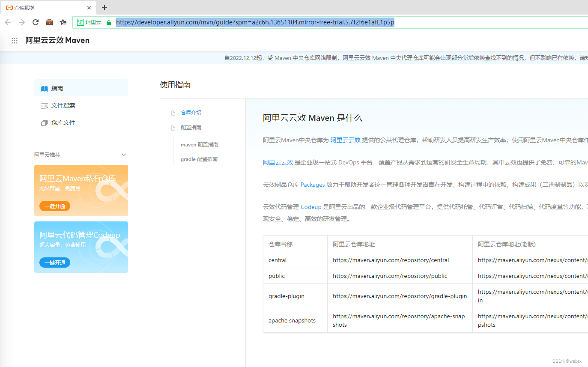
Task: Click the 阿里云仓库地址(老版) column header
Action: [507, 244]
